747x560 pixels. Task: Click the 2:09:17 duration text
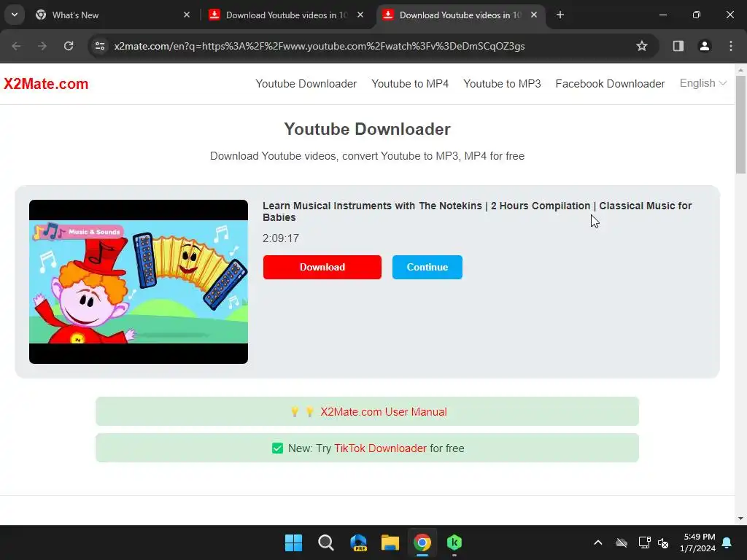(281, 238)
